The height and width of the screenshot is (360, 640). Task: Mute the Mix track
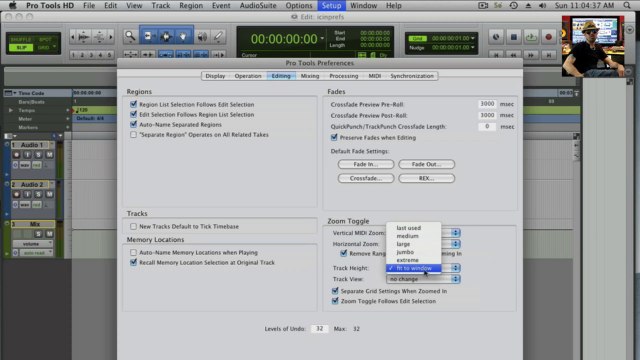pos(49,234)
